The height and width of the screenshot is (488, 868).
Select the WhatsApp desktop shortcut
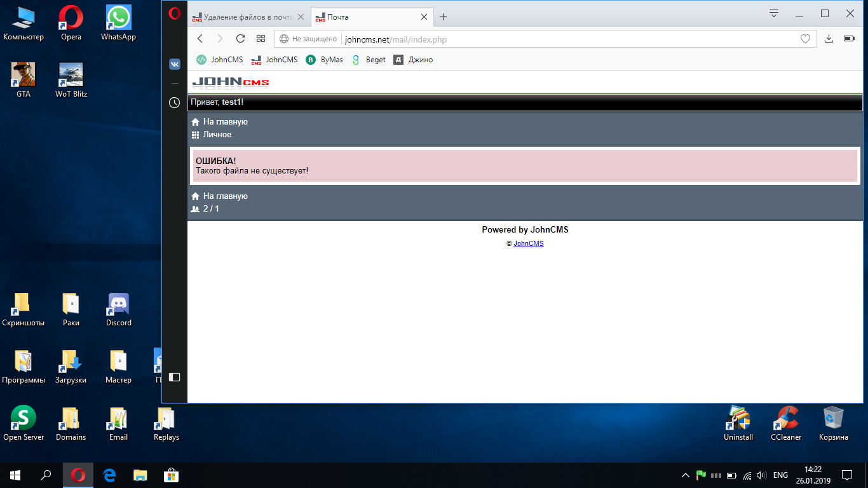coord(119,24)
